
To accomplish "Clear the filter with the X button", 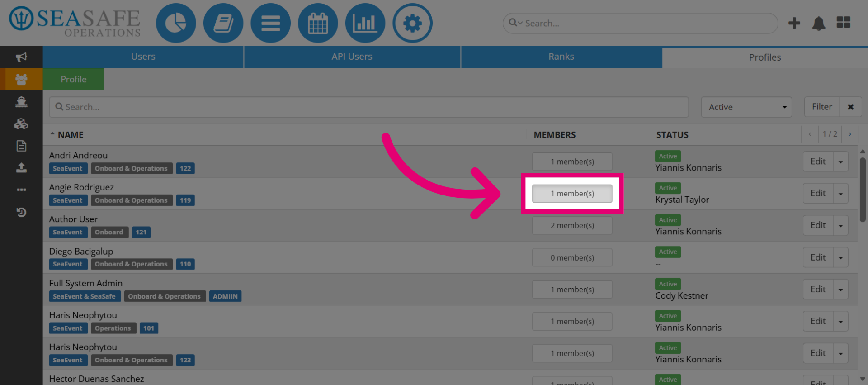I will [851, 107].
